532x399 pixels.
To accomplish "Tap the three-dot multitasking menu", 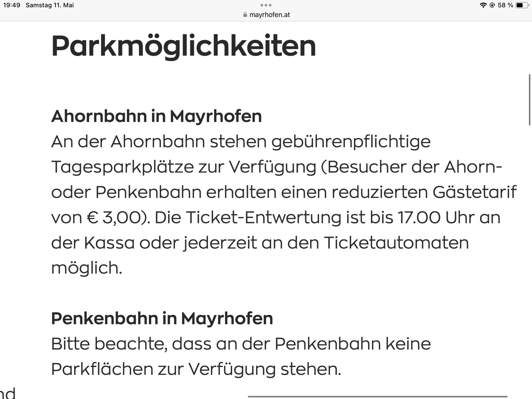I will point(266,5).
